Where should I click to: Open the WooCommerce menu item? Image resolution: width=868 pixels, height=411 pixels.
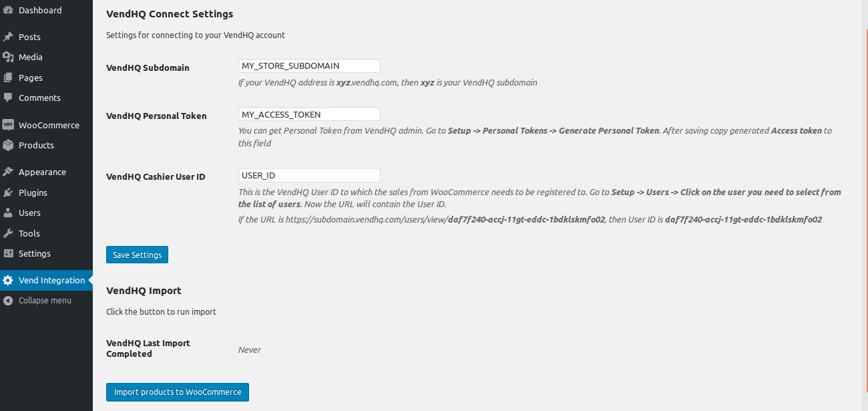point(49,125)
